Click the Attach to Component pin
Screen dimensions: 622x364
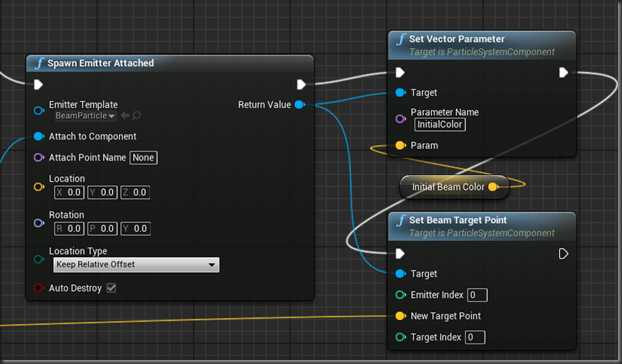(x=38, y=136)
